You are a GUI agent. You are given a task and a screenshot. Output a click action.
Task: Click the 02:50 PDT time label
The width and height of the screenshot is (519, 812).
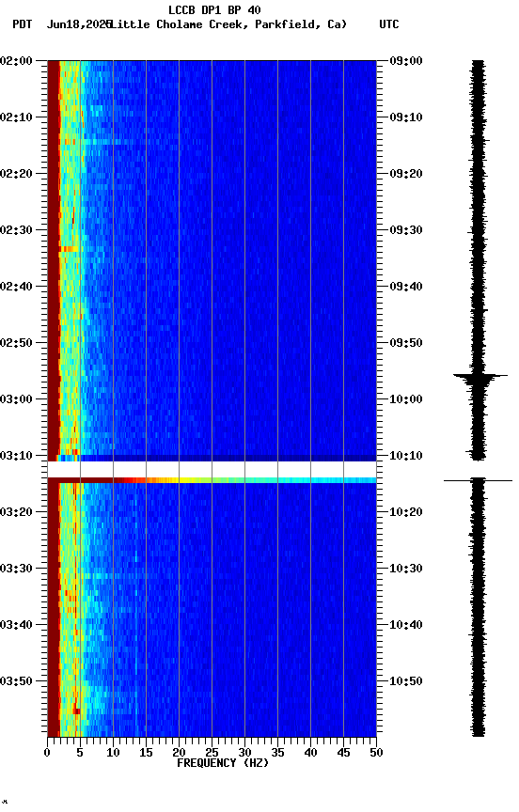point(16,343)
